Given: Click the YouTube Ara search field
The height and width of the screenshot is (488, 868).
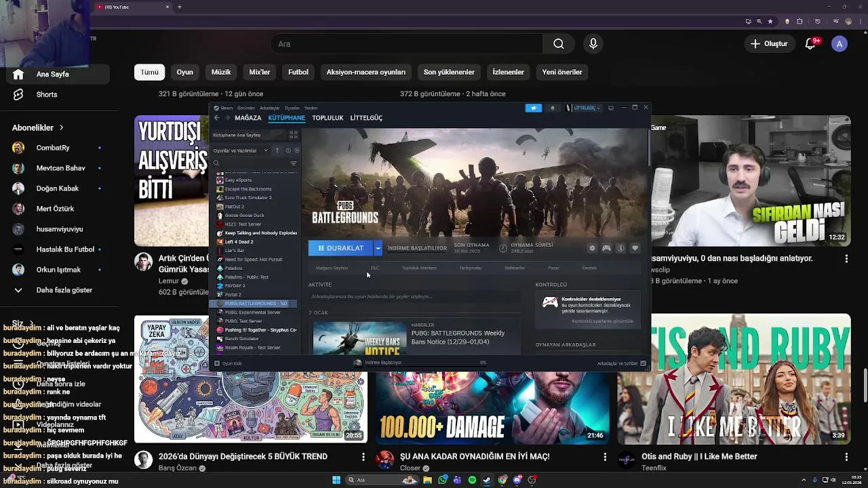Looking at the screenshot, I should click(x=407, y=44).
